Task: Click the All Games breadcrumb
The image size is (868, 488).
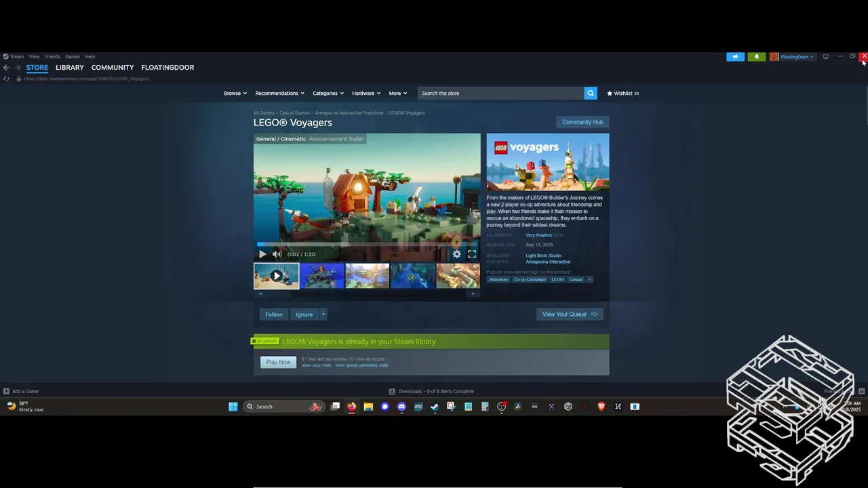Action: (x=264, y=113)
